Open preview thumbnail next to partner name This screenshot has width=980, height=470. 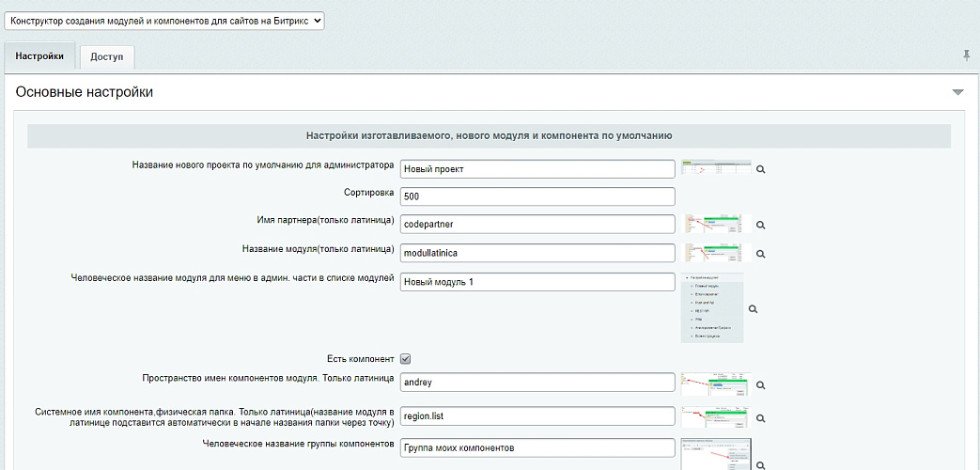pyautogui.click(x=713, y=224)
